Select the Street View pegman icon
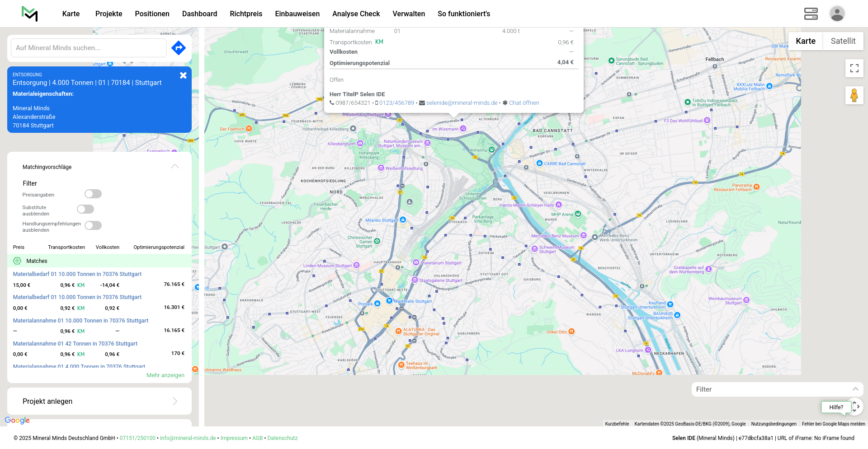 pos(854,95)
